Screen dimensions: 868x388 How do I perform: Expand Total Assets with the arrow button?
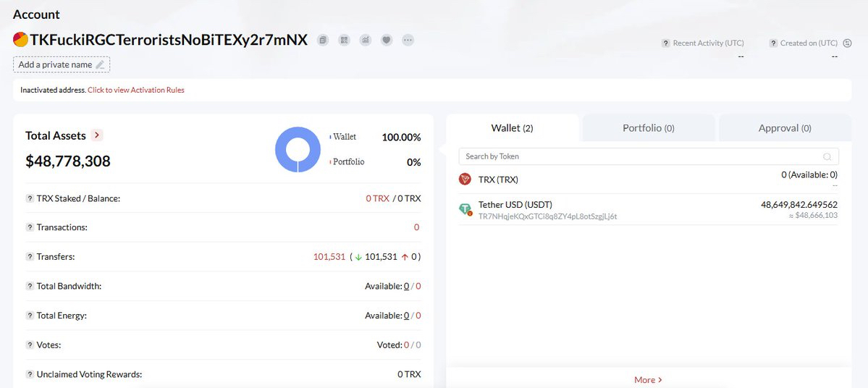(98, 135)
